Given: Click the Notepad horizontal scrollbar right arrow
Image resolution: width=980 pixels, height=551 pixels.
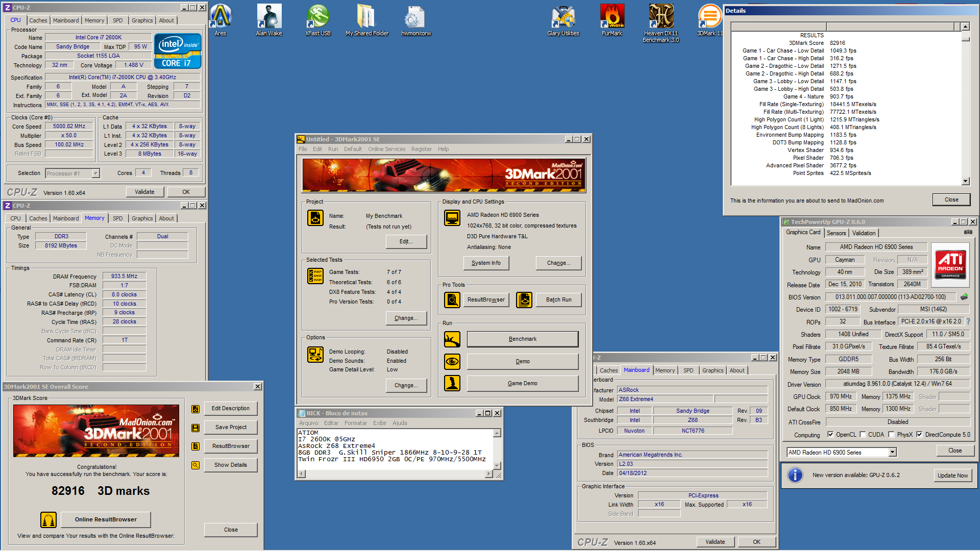Looking at the screenshot, I should [489, 474].
